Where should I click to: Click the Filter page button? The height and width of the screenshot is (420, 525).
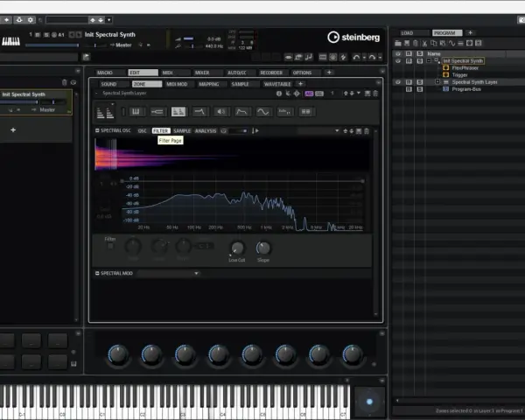(x=161, y=131)
